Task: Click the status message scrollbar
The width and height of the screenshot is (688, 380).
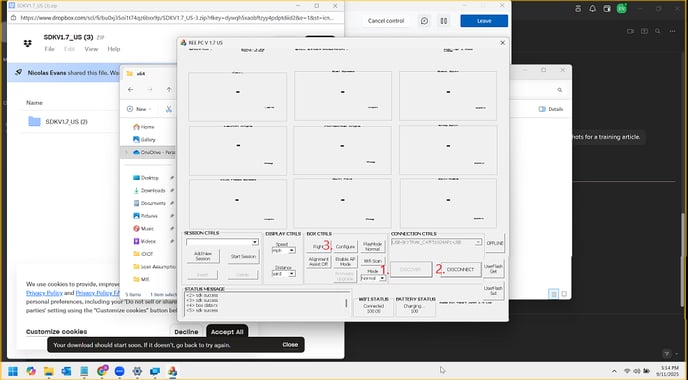Action: coord(347,303)
